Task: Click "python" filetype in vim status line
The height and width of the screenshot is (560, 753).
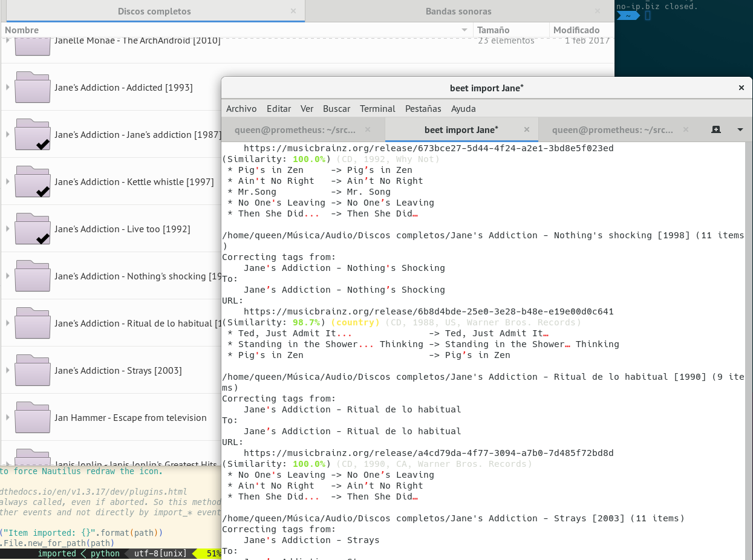Action: (x=105, y=553)
